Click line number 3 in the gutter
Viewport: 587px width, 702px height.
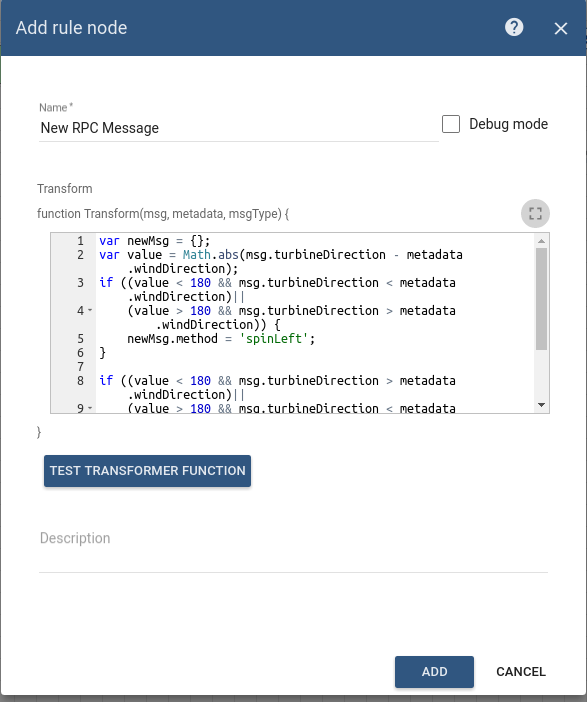tap(81, 283)
